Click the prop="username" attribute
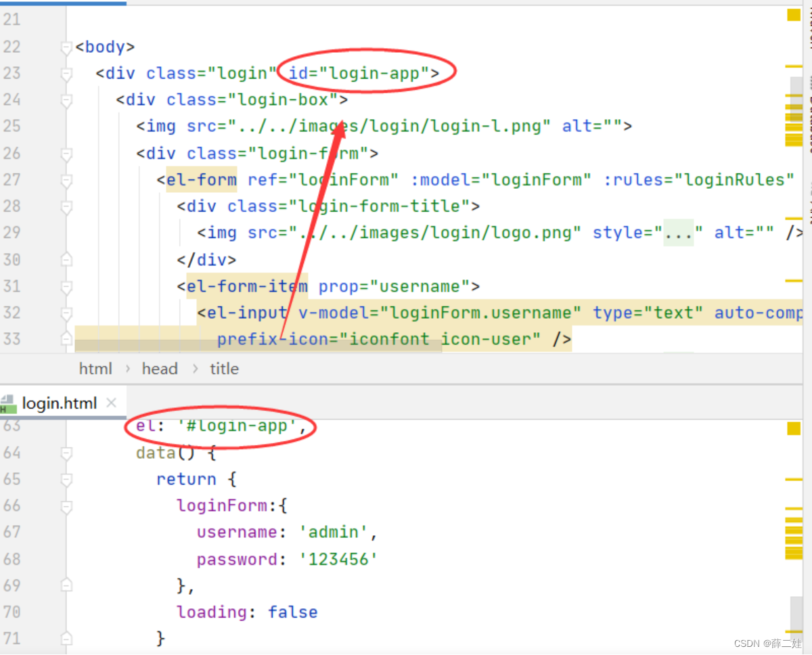 394,286
